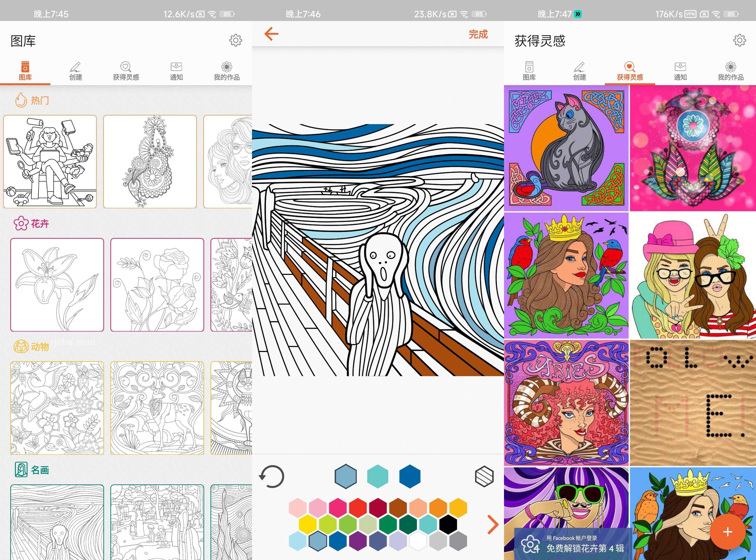Select recent dark blue hexagon color
The height and width of the screenshot is (560, 756).
point(409,476)
